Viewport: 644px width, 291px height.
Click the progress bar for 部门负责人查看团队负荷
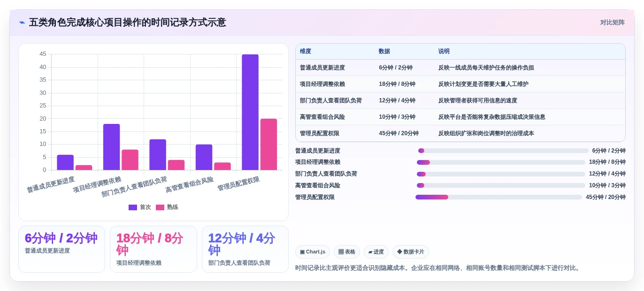pos(501,174)
